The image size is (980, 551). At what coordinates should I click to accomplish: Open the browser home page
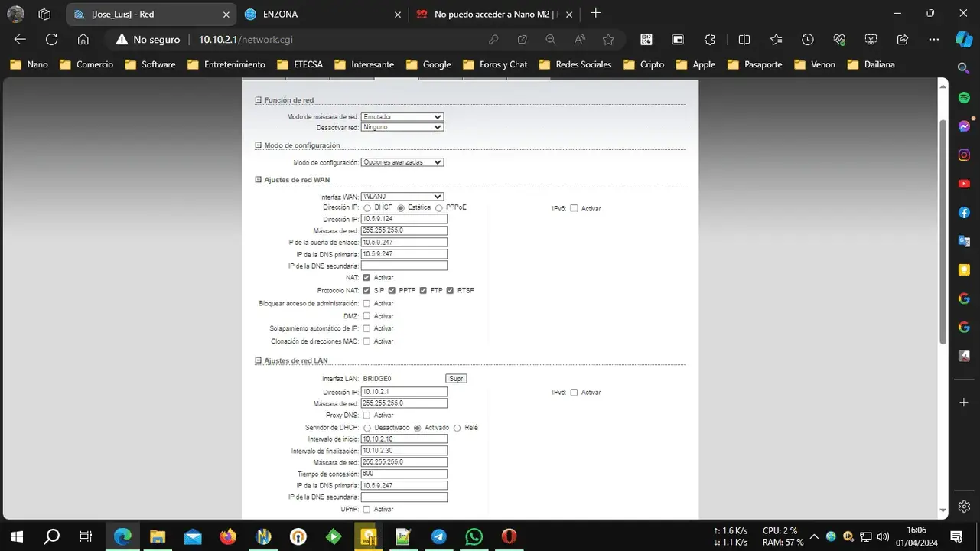click(83, 40)
